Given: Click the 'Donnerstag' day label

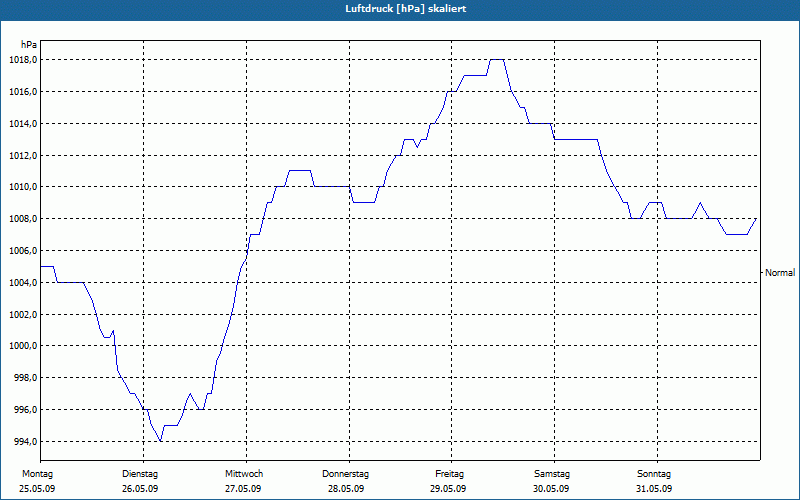Looking at the screenshot, I should tap(345, 474).
